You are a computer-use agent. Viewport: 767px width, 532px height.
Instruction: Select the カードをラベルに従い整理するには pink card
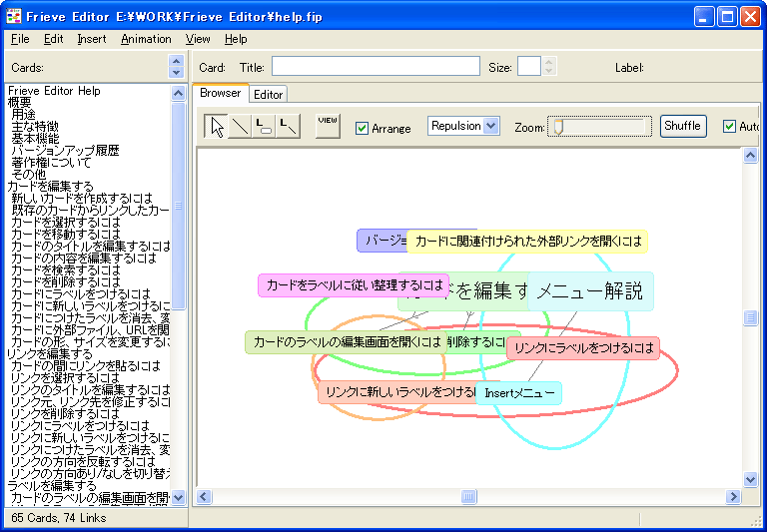coord(354,285)
